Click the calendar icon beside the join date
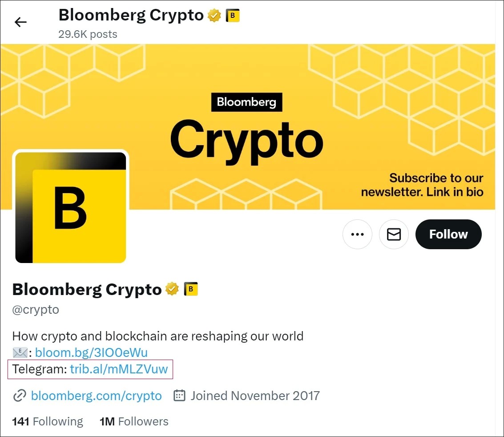Screen dimensions: 504x437 pyautogui.click(x=179, y=396)
